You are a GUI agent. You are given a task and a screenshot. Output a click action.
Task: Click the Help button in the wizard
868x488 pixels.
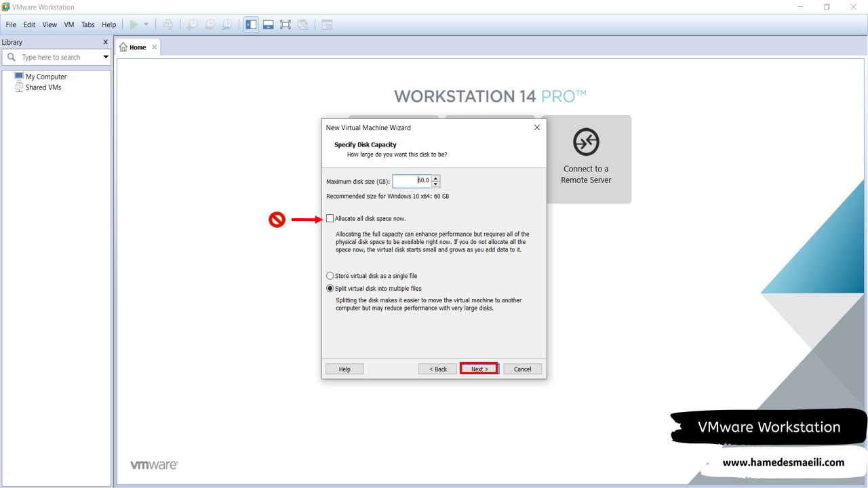coord(344,369)
